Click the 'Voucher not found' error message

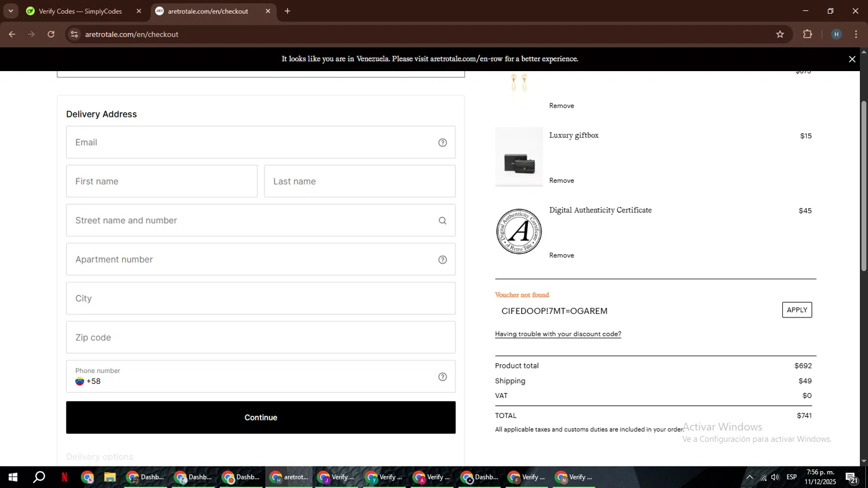point(522,295)
